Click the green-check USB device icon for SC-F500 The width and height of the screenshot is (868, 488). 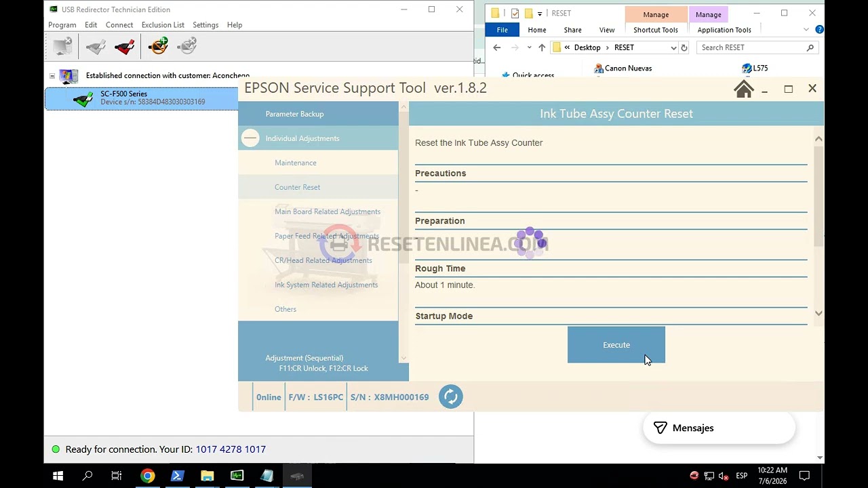(x=83, y=99)
